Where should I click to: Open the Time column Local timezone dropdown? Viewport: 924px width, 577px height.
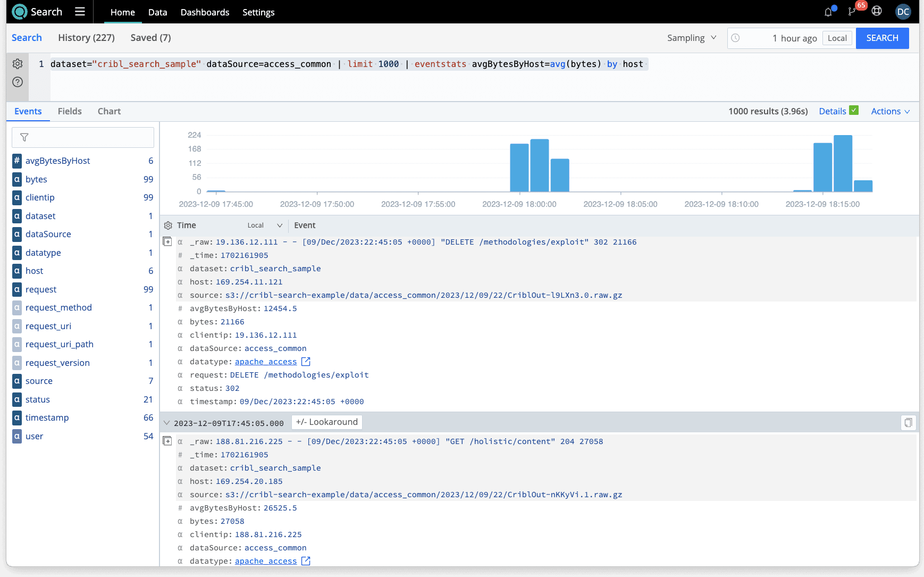pos(264,225)
